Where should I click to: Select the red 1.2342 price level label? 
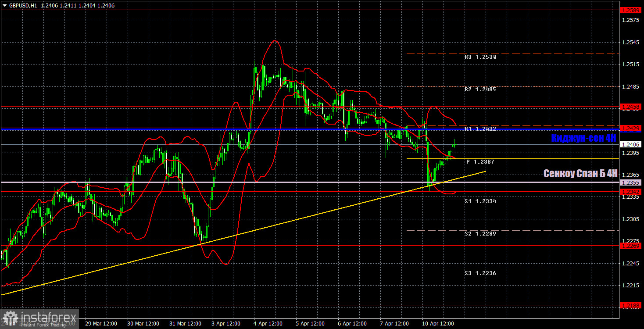631,192
